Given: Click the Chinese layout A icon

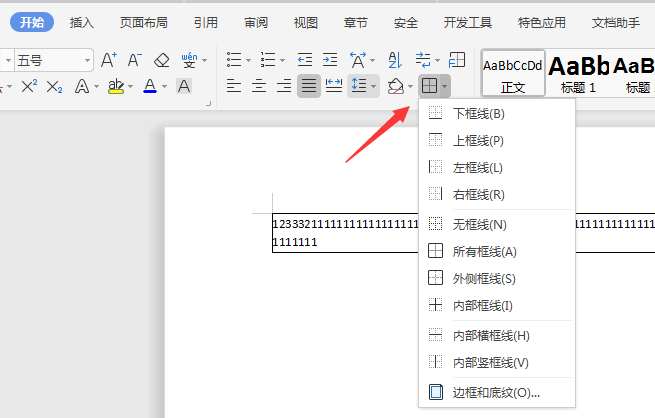Looking at the screenshot, I should pyautogui.click(x=358, y=60).
